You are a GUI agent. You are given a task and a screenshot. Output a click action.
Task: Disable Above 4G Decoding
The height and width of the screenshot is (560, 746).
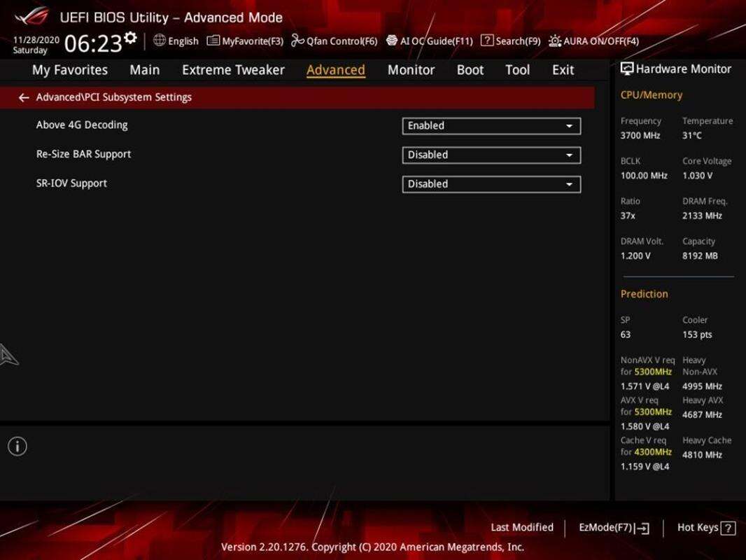[x=491, y=125]
